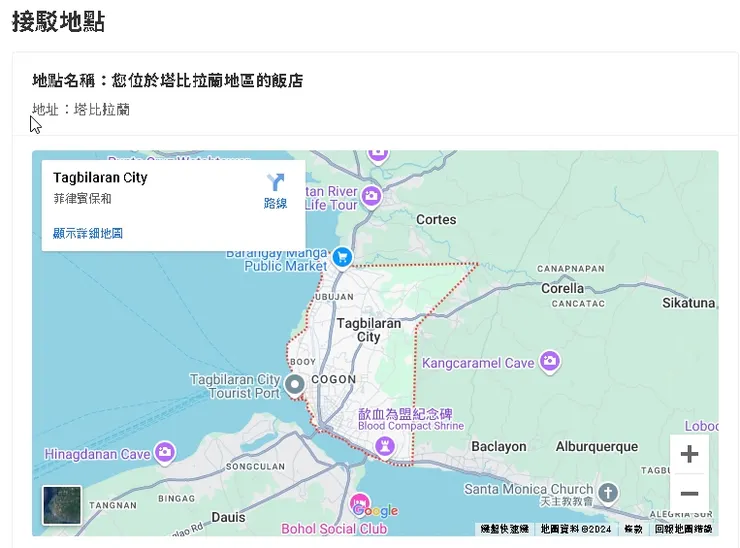This screenshot has height=548, width=740.
Task: Click the Bohol Social Club pink marker
Action: [359, 503]
